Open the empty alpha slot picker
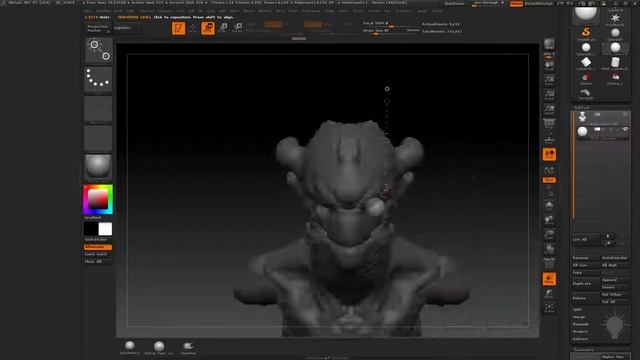The width and height of the screenshot is (640, 360). pos(98,109)
